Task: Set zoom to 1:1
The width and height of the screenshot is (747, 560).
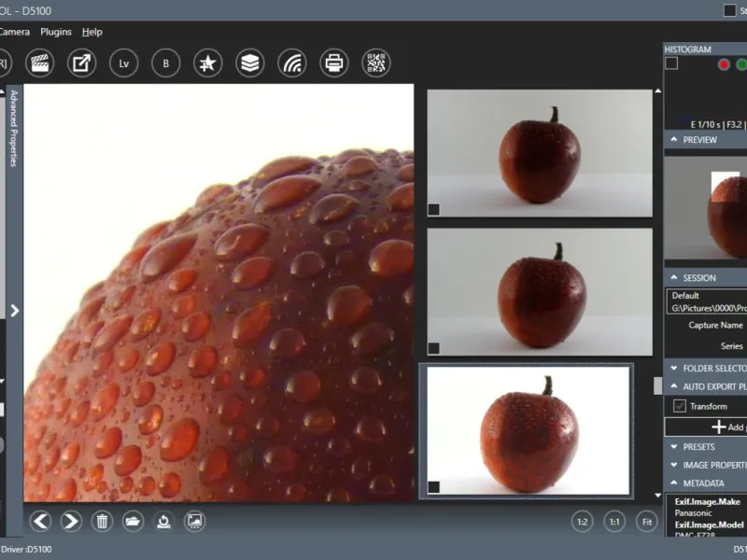Action: point(614,522)
